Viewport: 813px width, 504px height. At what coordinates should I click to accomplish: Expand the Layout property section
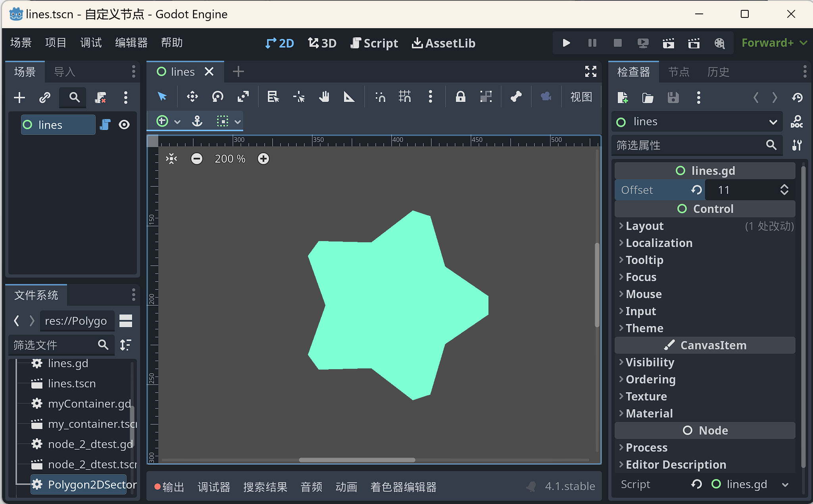[645, 226]
